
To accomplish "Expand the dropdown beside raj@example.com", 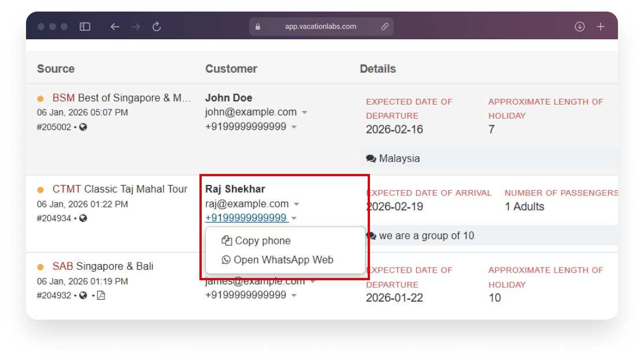I will tap(297, 205).
